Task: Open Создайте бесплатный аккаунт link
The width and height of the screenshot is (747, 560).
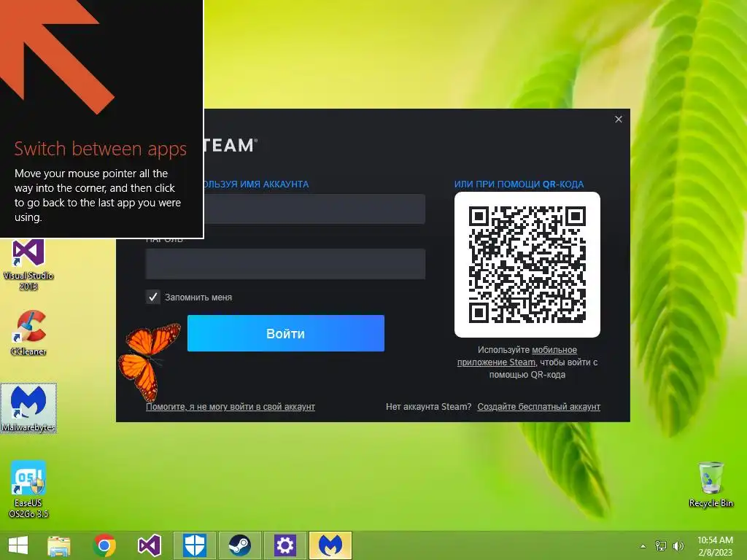Action: 539,407
